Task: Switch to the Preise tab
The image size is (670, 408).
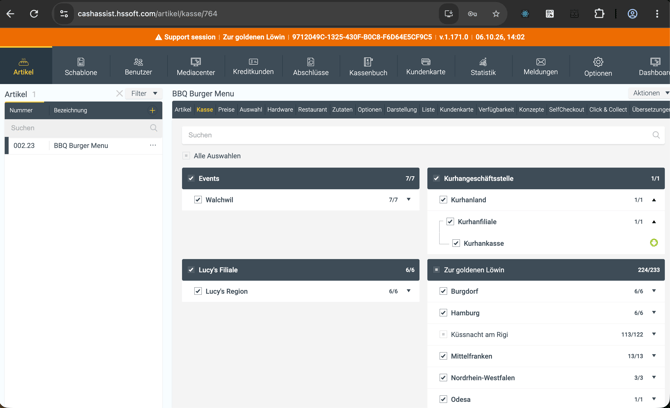Action: click(x=226, y=110)
